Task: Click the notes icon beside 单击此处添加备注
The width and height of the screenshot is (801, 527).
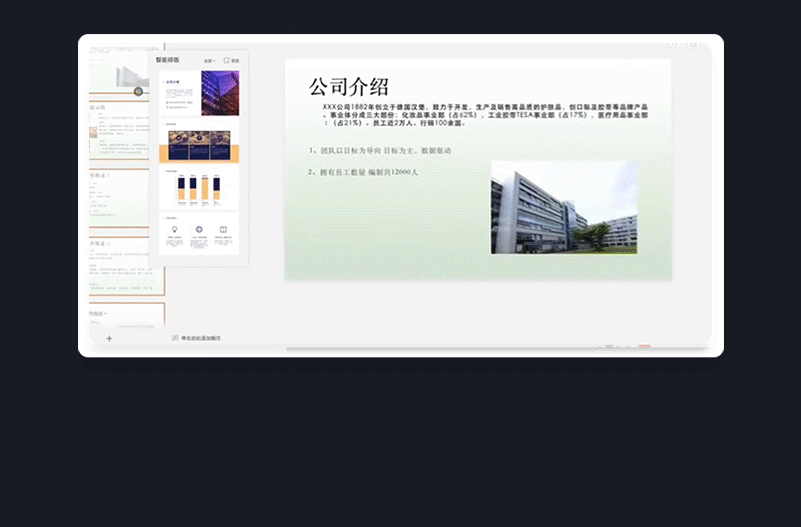Action: (x=175, y=338)
